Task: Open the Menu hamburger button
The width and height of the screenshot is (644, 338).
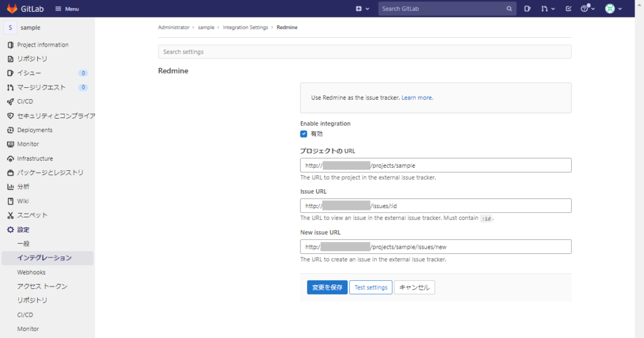Action: point(67,9)
